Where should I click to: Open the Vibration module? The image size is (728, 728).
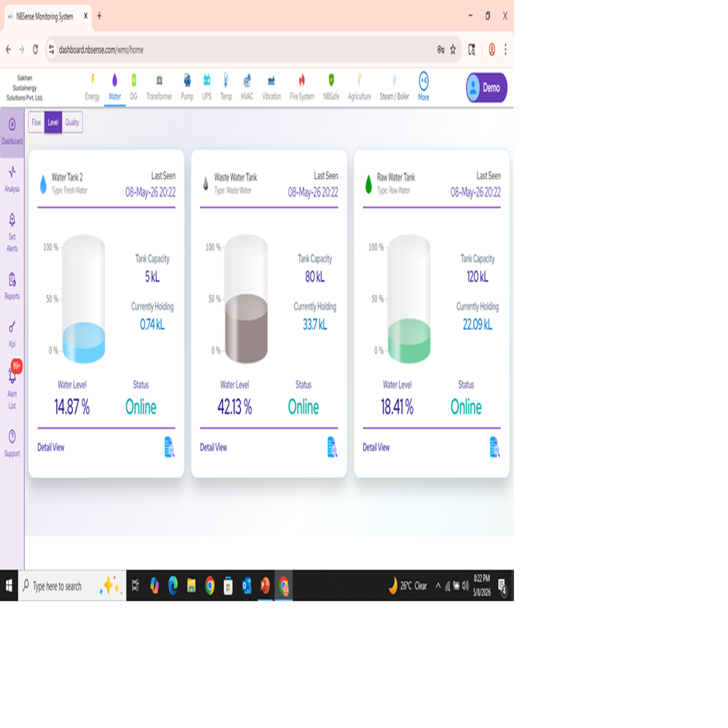click(x=272, y=87)
